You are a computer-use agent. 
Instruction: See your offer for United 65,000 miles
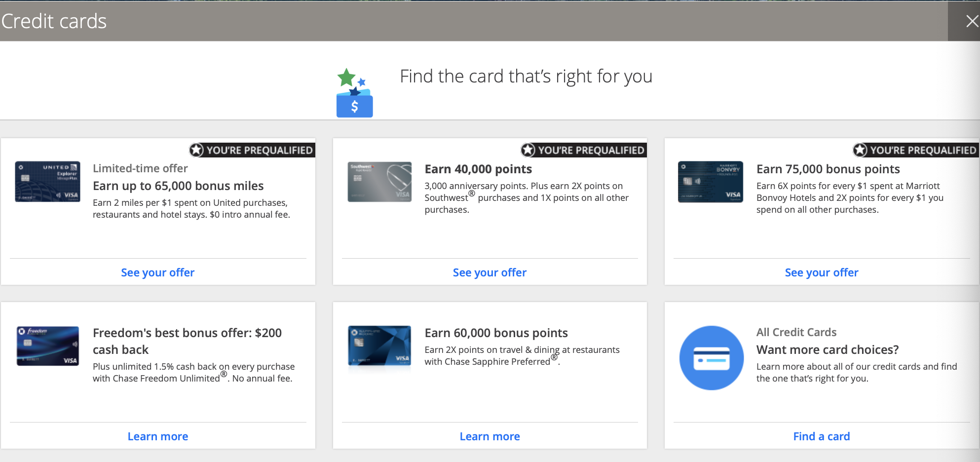[x=158, y=272]
